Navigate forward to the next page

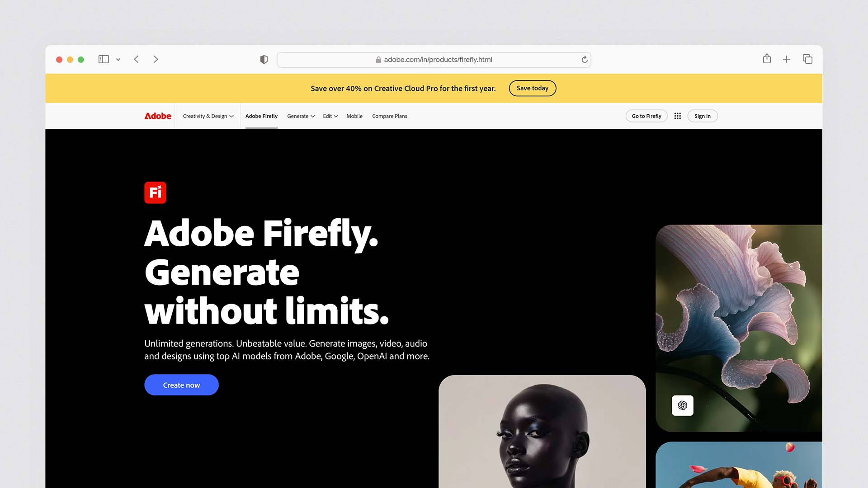[156, 59]
